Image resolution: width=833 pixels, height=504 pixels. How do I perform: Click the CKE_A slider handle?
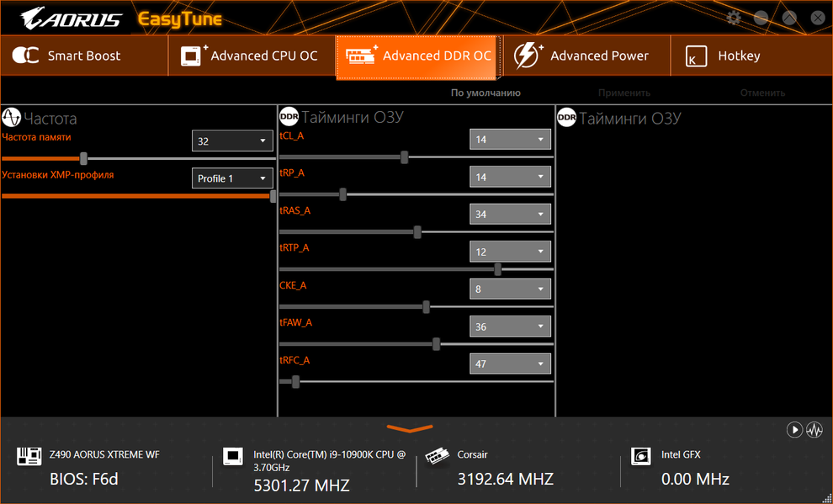(x=426, y=307)
